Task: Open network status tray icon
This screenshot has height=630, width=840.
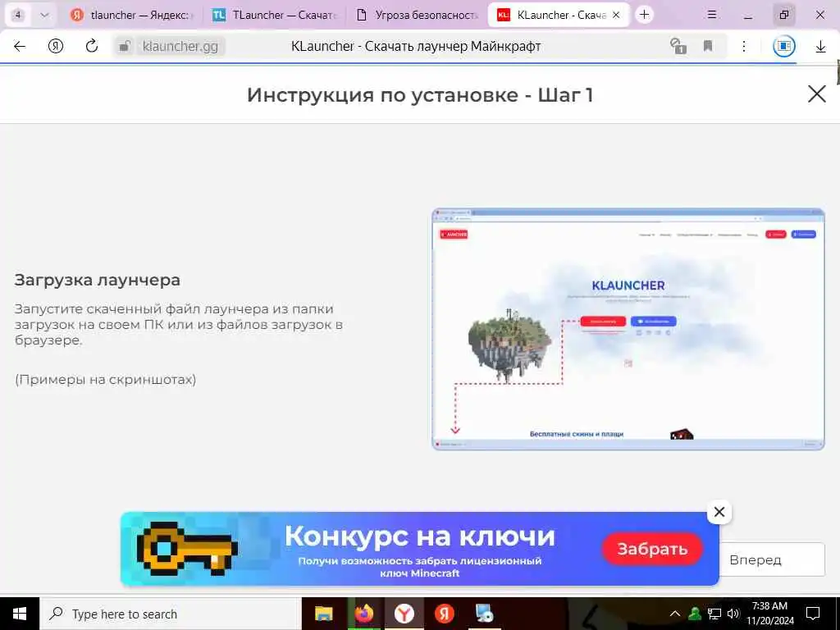Action: (714, 614)
